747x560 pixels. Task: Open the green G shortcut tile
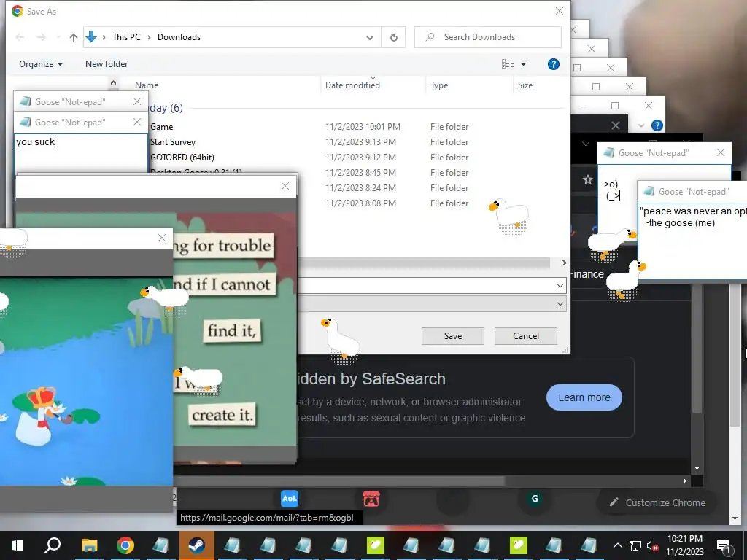pyautogui.click(x=535, y=499)
